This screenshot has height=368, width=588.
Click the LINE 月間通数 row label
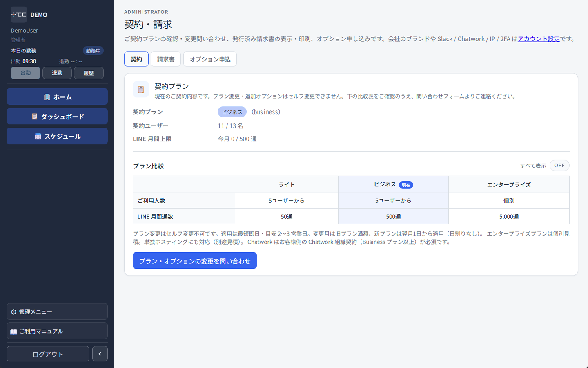[x=184, y=216]
